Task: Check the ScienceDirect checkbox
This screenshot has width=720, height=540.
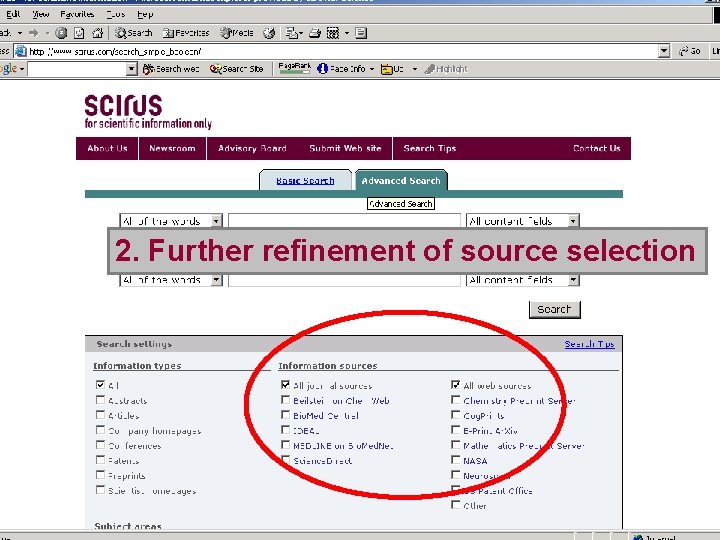Action: point(286,460)
